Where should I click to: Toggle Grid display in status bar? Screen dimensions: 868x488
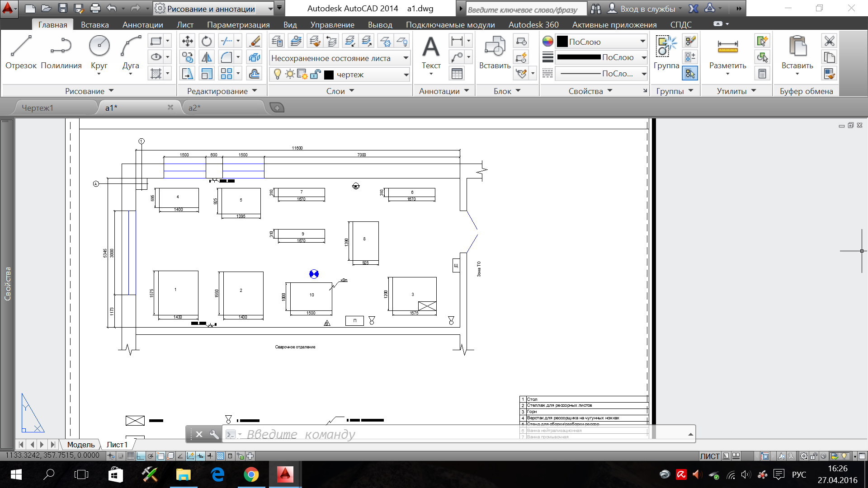[131, 456]
